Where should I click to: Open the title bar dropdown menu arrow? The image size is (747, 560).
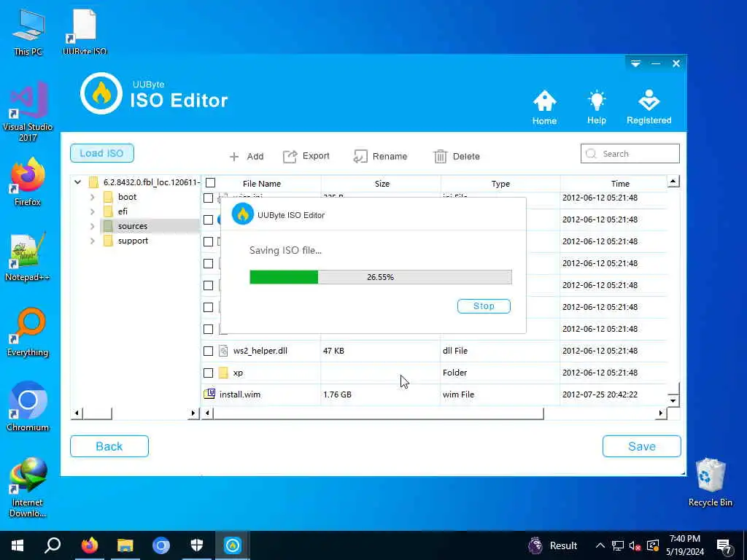pos(635,63)
